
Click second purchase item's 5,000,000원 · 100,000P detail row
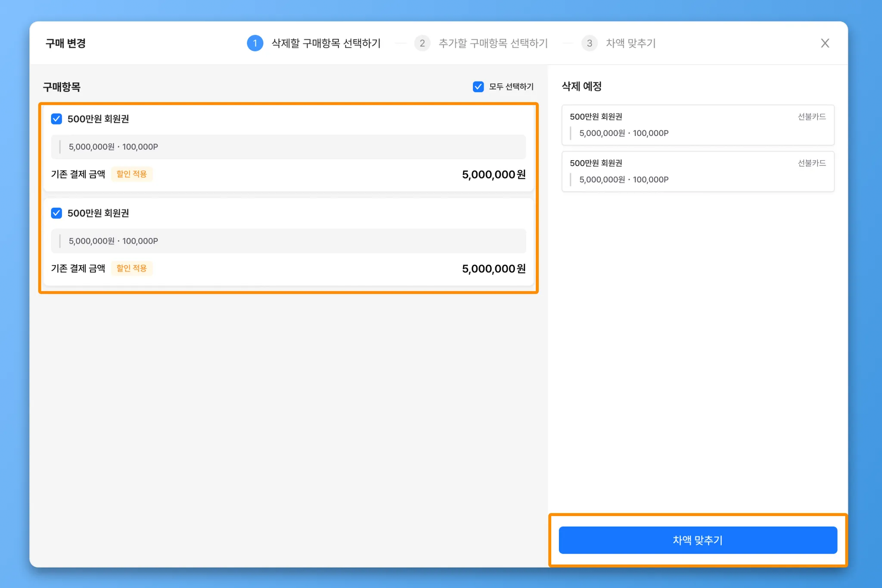[x=288, y=241]
